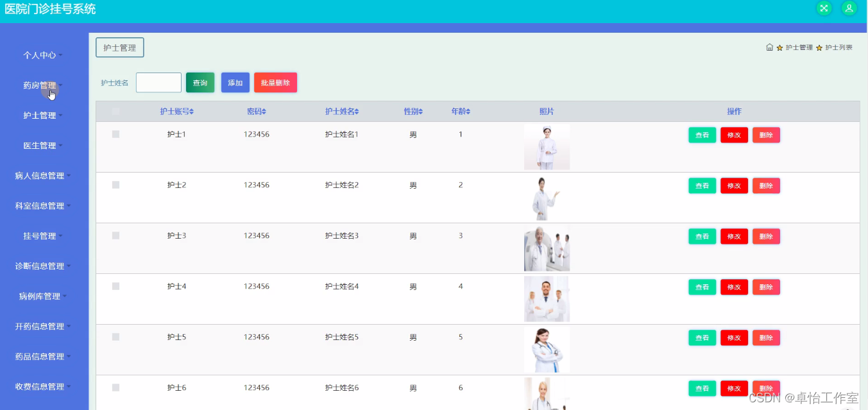Open the 开药信息管理 sidebar item

coord(44,327)
